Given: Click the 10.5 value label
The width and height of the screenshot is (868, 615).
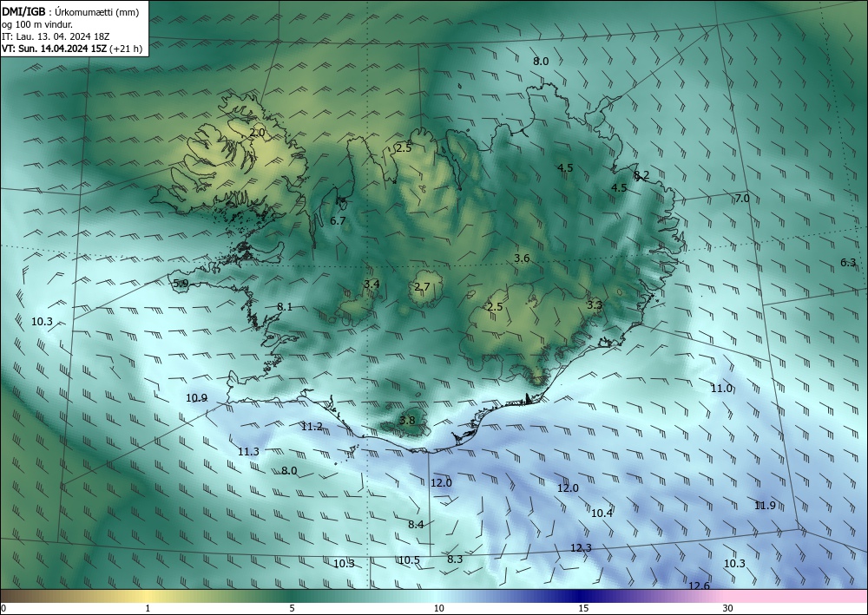Looking at the screenshot, I should tap(409, 560).
